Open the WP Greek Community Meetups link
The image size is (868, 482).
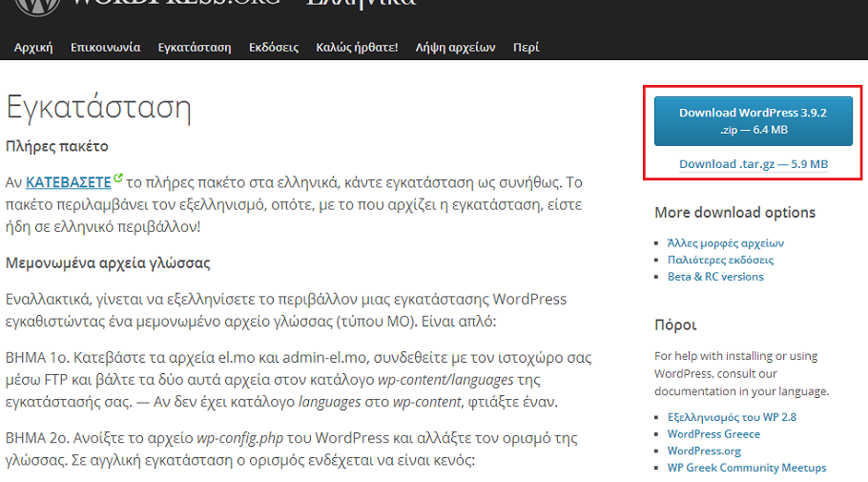[x=747, y=468]
